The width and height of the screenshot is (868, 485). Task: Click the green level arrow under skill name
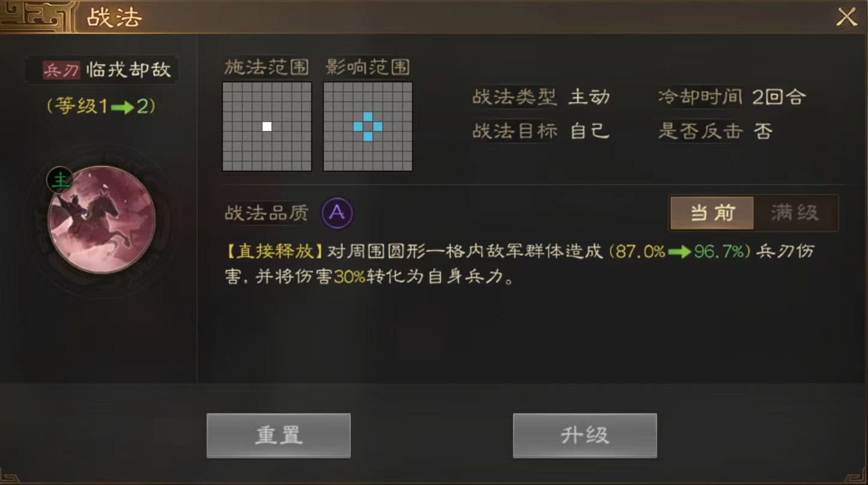(123, 108)
